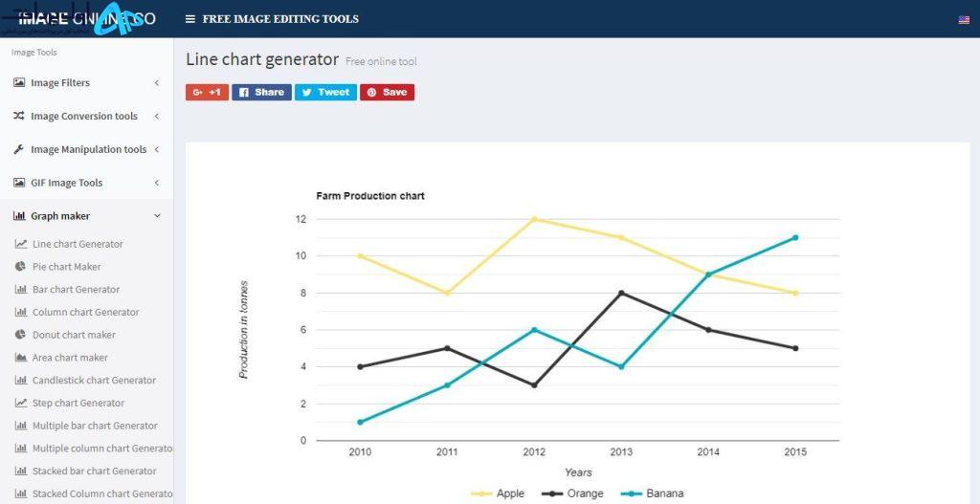Click the US flag language icon

point(964,20)
